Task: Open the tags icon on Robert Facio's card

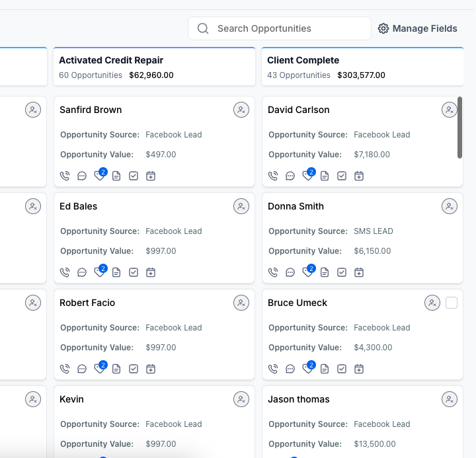Action: click(x=99, y=369)
